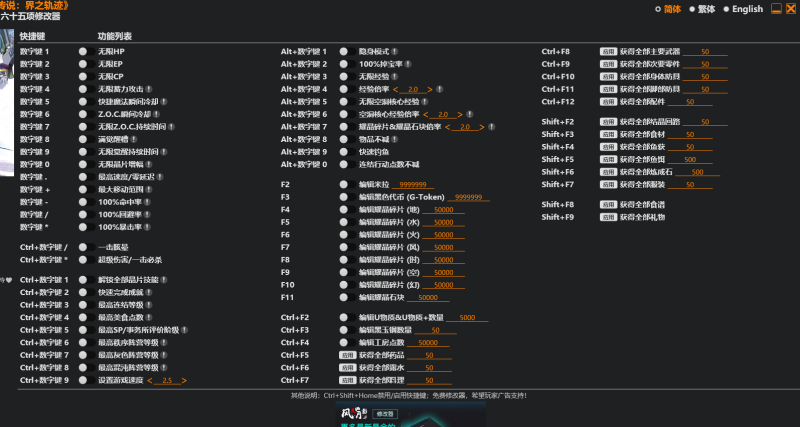Click info icon after 耀晶碎片&耀晶石块倍率 stepper
The width and height of the screenshot is (800, 427).
491,127
